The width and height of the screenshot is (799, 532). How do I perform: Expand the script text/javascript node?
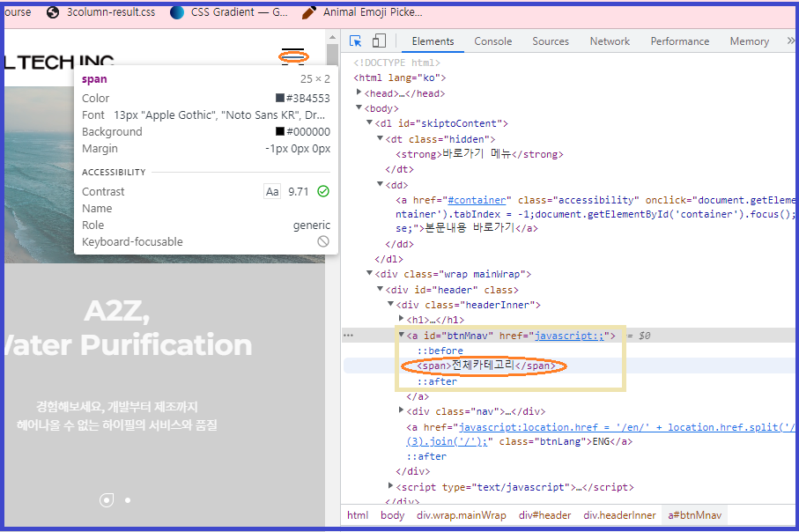[390, 485]
